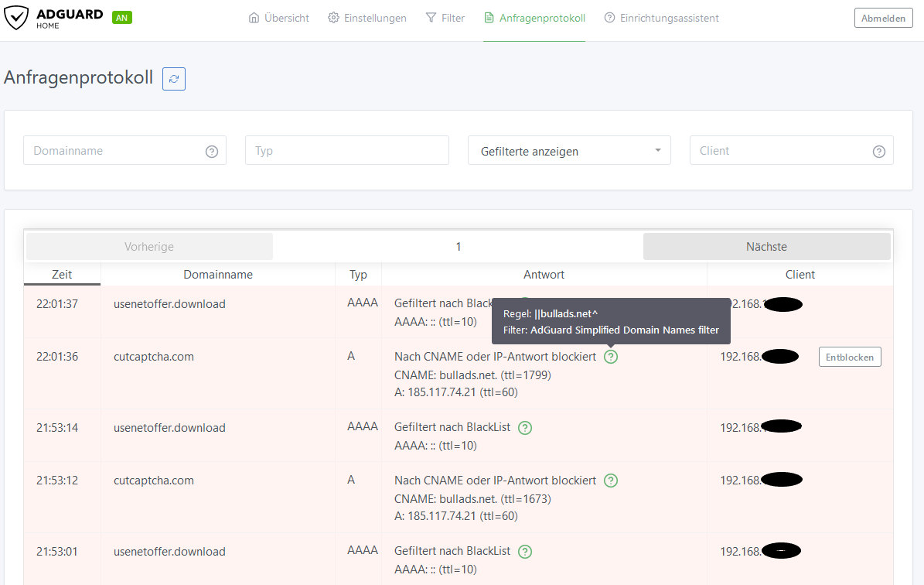The image size is (924, 585).
Task: Click page number 1 in pagination
Action: point(458,246)
